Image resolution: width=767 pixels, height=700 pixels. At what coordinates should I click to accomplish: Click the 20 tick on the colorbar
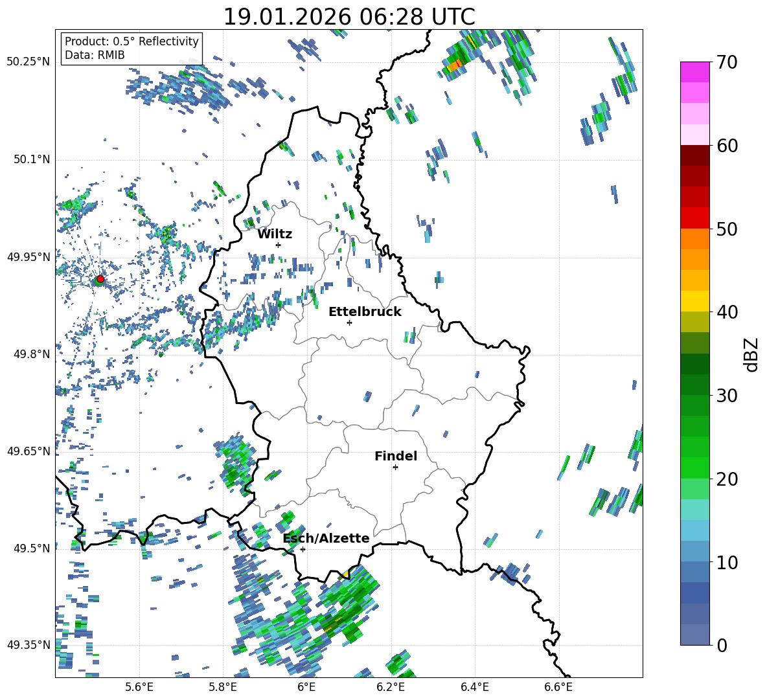[727, 479]
